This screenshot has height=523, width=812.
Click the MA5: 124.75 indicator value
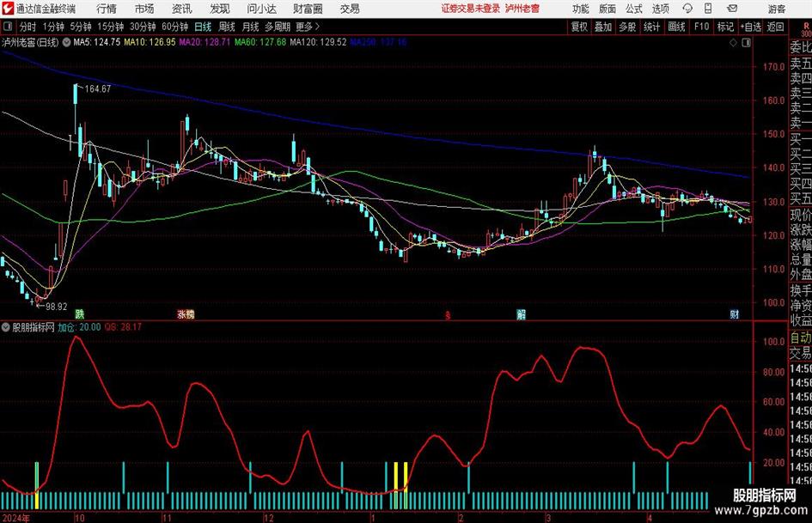click(x=97, y=42)
